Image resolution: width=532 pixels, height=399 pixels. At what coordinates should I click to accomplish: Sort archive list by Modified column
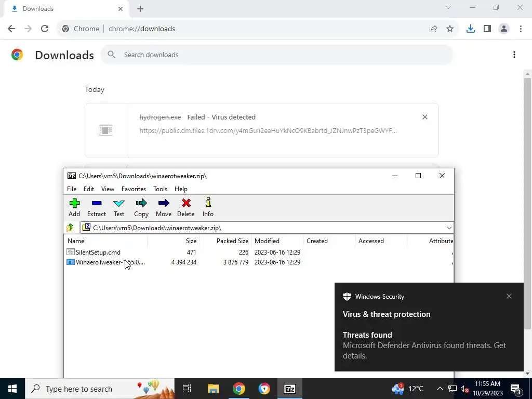coord(277,241)
